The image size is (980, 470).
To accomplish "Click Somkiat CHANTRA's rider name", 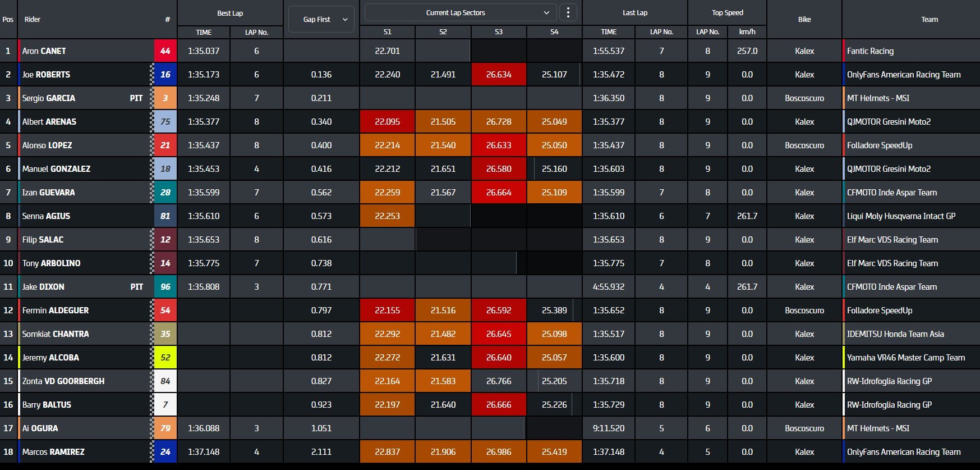I will tap(56, 334).
